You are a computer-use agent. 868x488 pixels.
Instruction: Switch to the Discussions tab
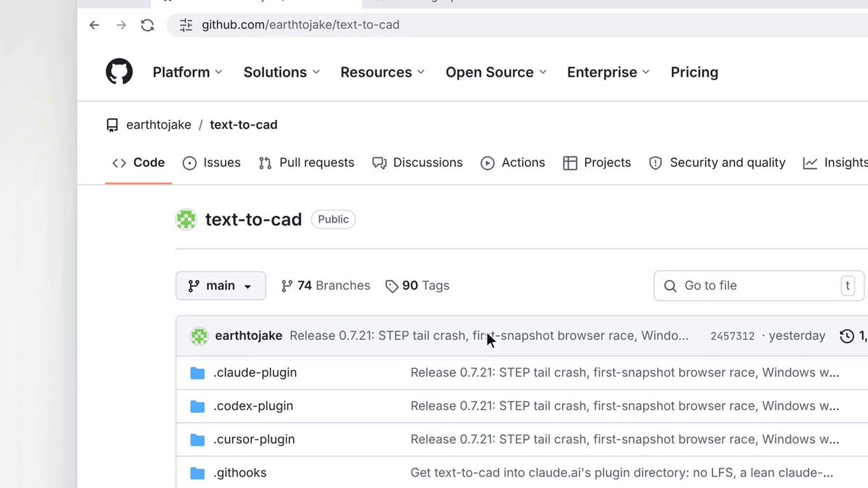coord(417,163)
